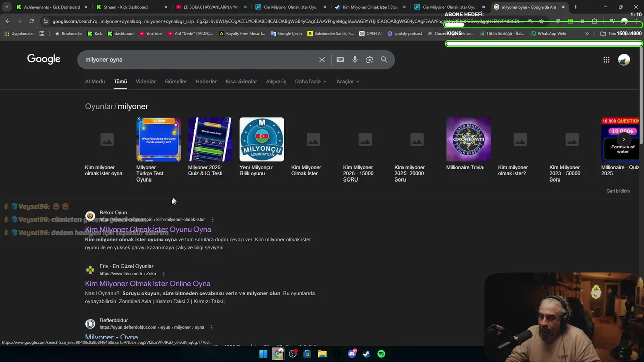
Task: Select the Videolar search tab
Action: click(x=146, y=82)
